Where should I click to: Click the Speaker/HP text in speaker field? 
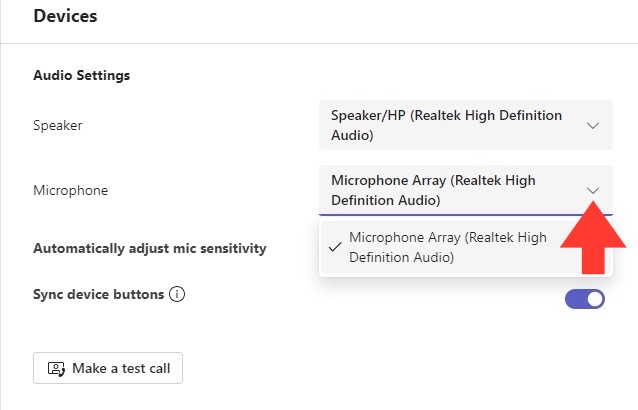[x=368, y=116]
